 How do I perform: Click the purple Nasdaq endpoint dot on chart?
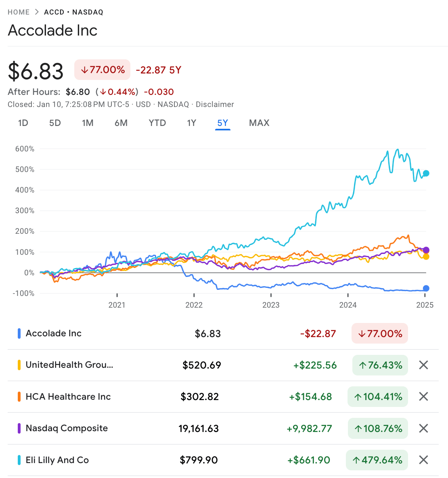(x=426, y=250)
